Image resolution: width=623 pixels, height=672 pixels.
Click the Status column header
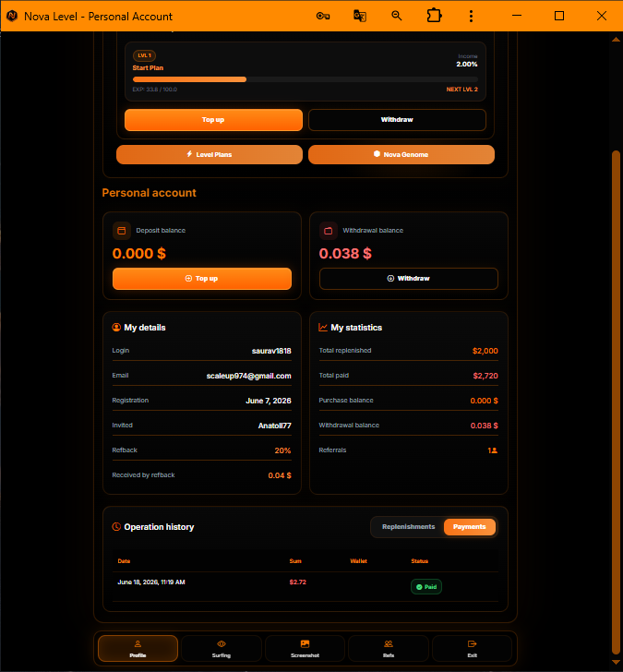(x=419, y=561)
